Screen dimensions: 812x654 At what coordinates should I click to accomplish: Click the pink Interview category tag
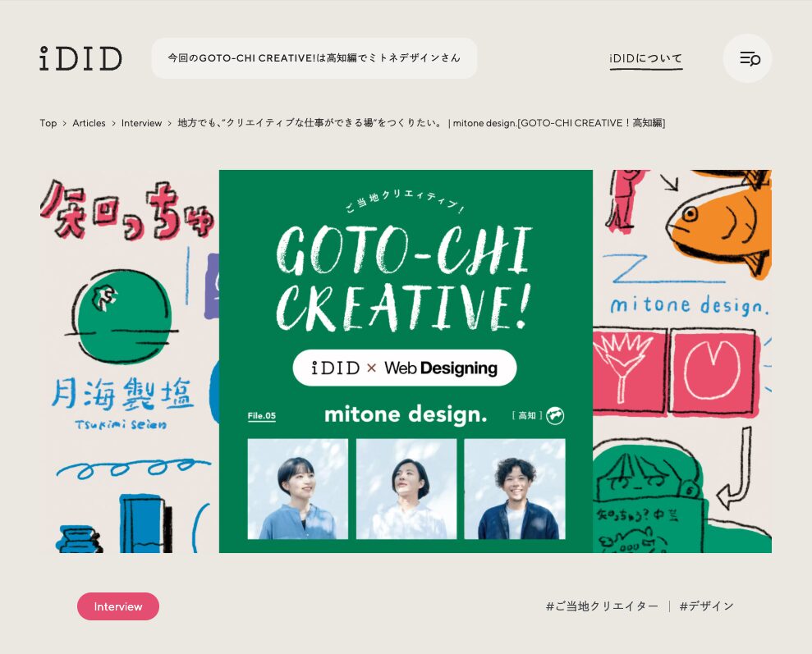[x=118, y=606]
